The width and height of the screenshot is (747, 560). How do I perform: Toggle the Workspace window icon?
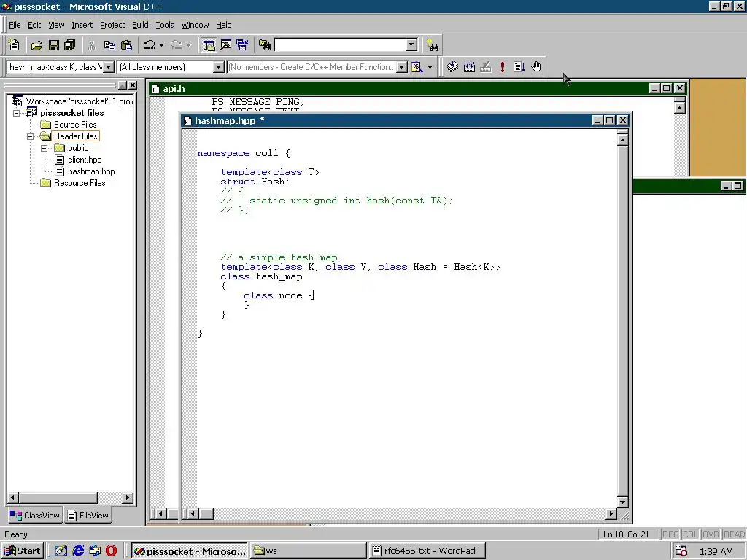coord(209,45)
